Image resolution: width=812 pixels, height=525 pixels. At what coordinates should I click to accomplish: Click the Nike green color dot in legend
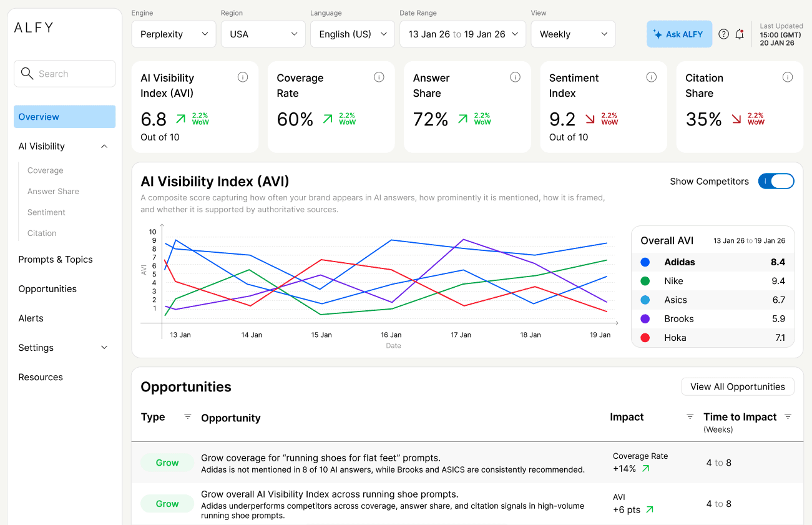click(645, 281)
